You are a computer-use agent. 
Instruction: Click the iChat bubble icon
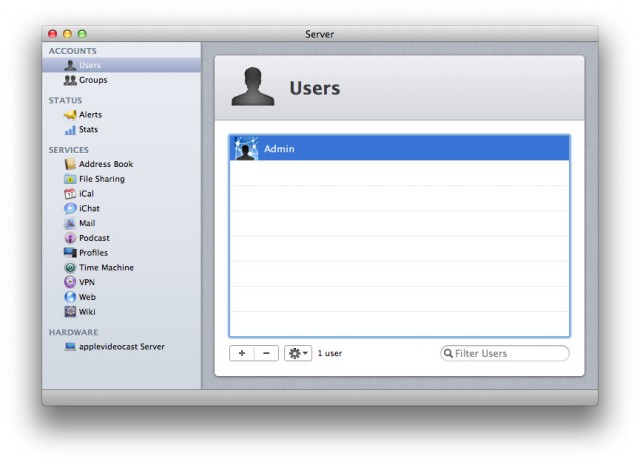click(70, 209)
